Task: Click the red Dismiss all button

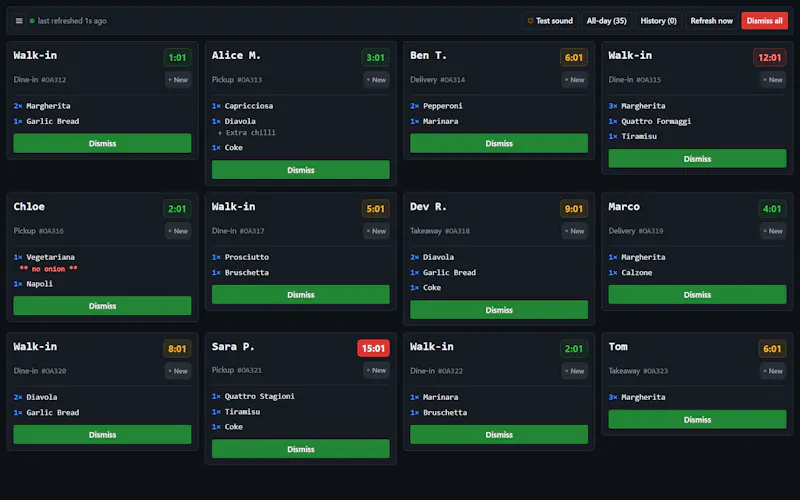Action: pyautogui.click(x=764, y=21)
